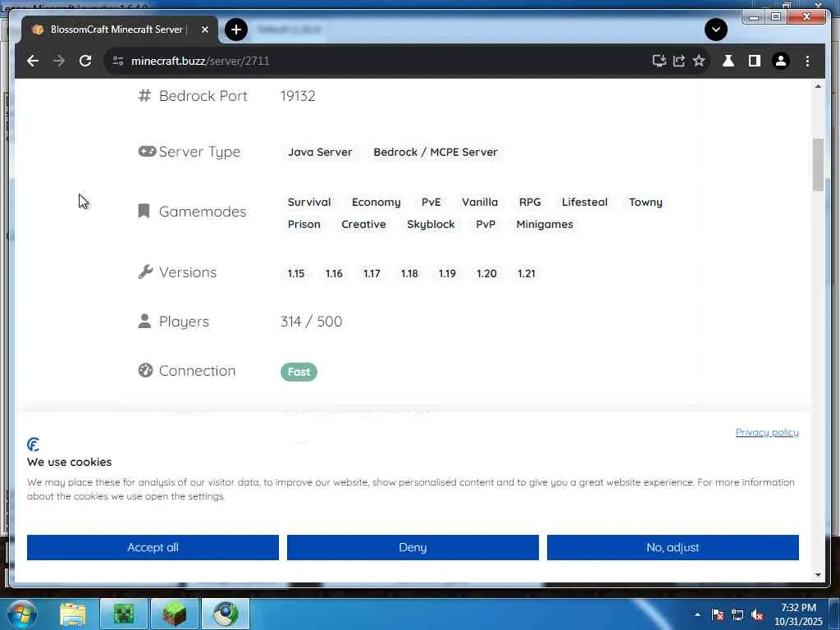840x630 pixels.
Task: Select the Survival gamemode tag
Action: point(309,203)
